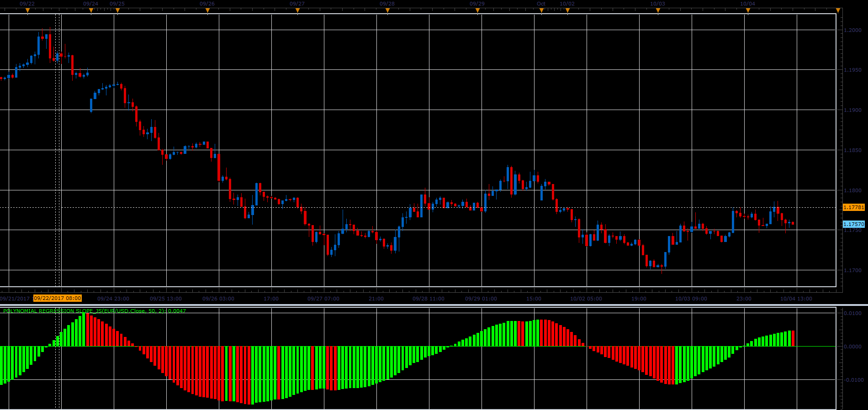This screenshot has width=868, height=410.
Task: Click the 19:00 time axis label
Action: (x=639, y=299)
